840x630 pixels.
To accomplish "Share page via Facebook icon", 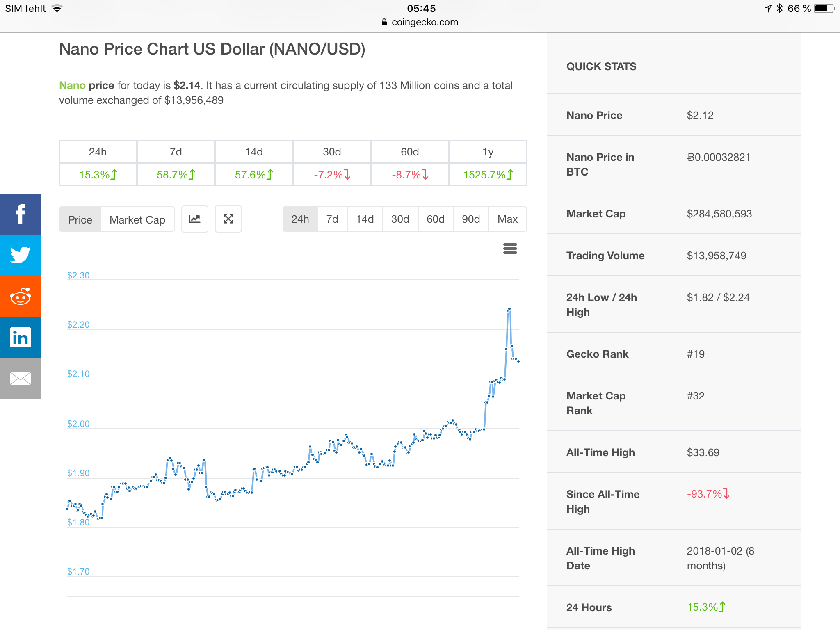I will click(x=20, y=214).
